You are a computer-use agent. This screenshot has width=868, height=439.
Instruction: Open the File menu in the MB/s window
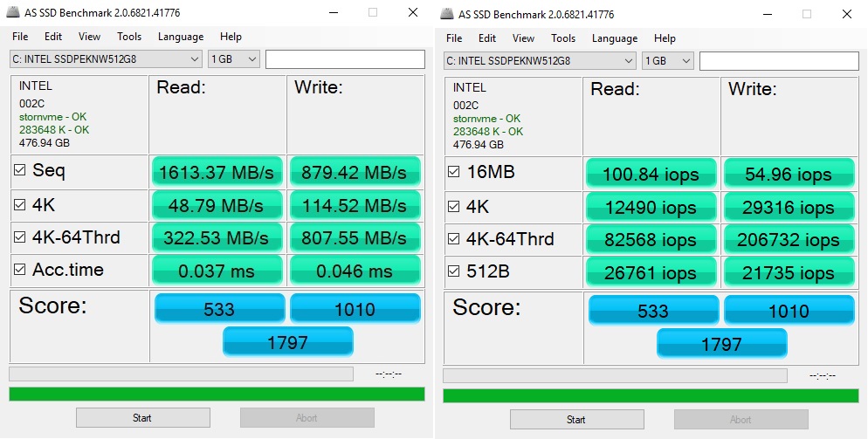[20, 37]
